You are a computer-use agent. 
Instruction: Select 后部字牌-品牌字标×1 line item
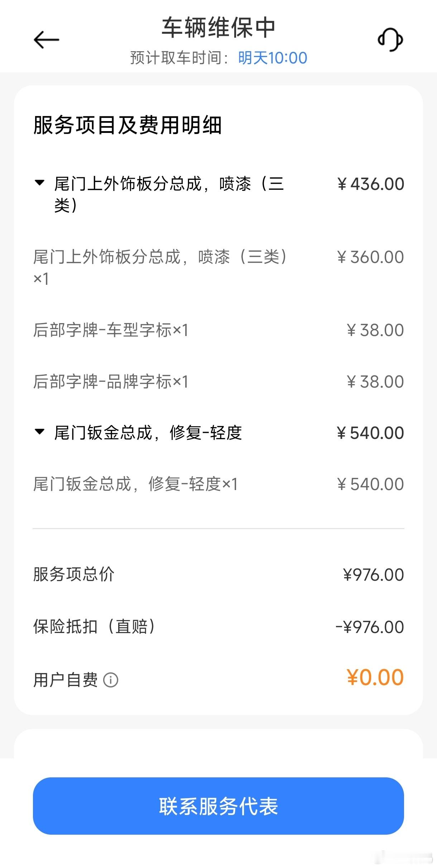218,382
